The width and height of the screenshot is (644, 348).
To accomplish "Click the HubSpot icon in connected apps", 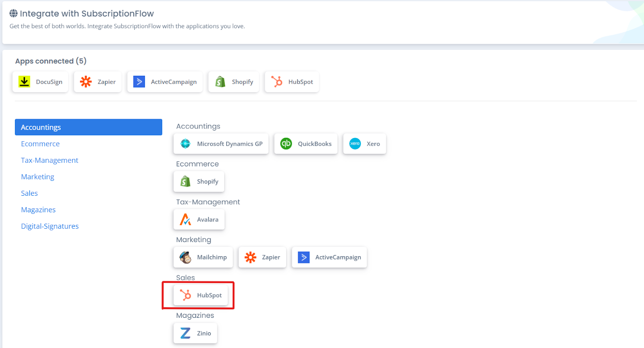I will (x=277, y=82).
